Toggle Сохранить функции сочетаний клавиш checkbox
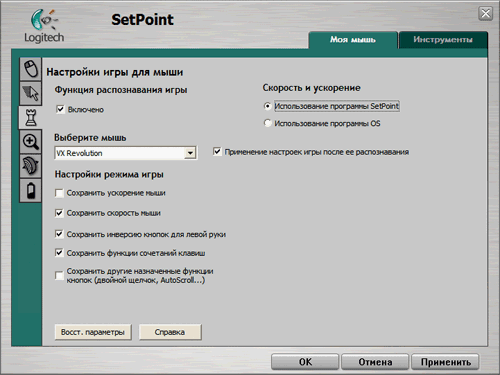Screen dimensions: 500x375 click(59, 253)
